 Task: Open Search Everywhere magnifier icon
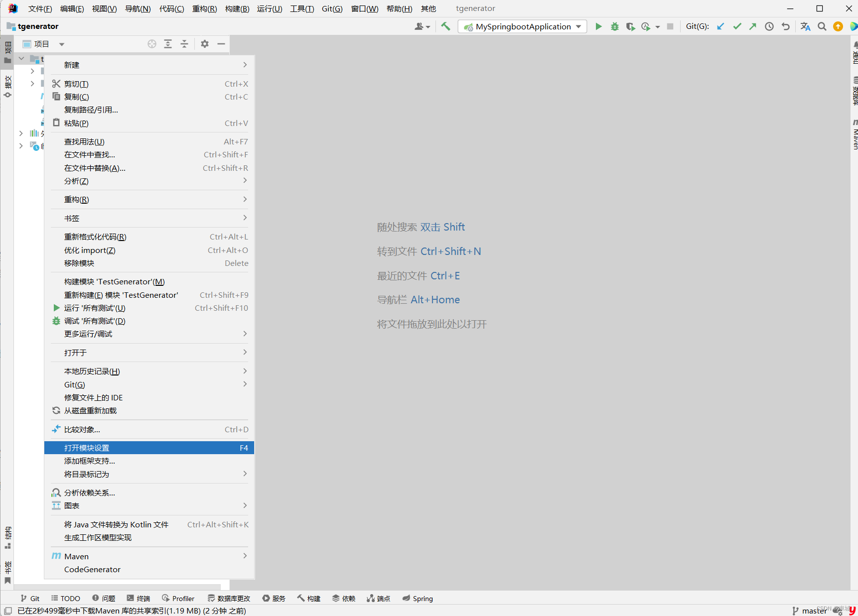822,26
